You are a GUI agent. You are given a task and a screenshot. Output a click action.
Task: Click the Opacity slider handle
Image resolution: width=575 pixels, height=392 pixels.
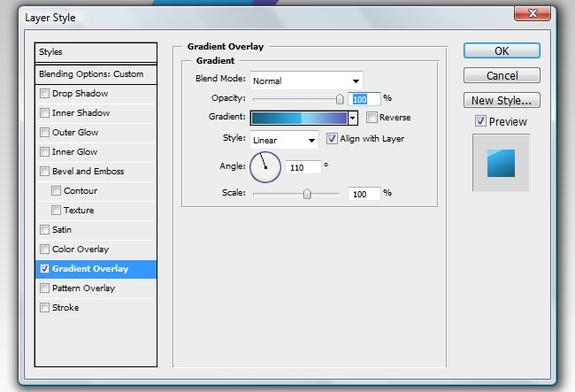tap(340, 100)
